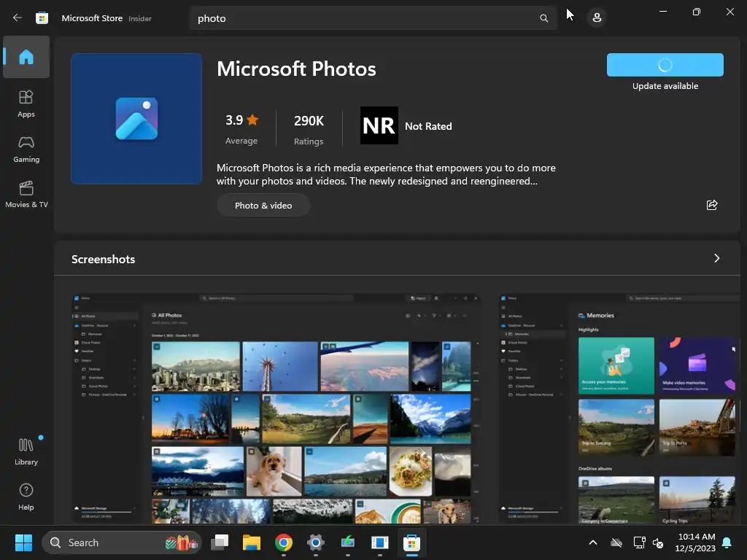This screenshot has width=747, height=560.
Task: Click the NR rating badge
Action: pos(379,125)
